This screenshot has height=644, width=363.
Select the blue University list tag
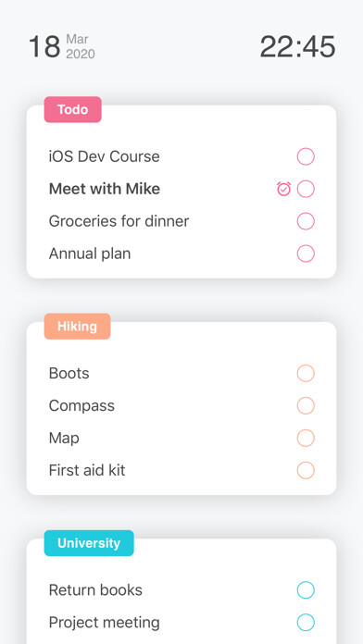[x=89, y=543]
